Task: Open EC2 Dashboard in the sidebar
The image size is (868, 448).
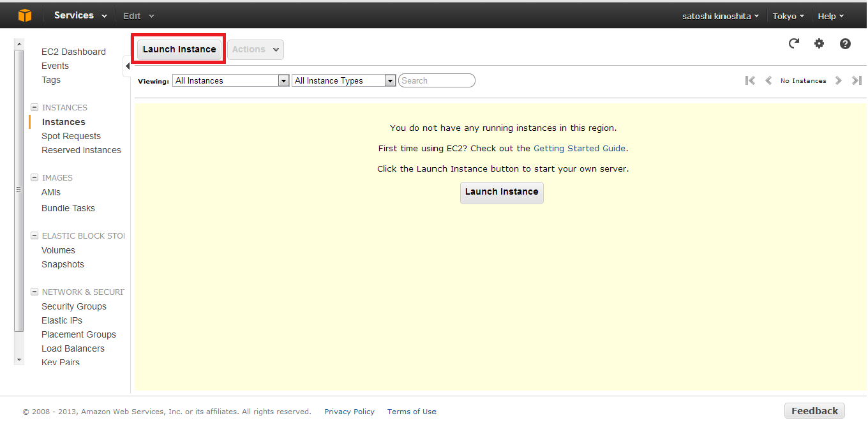Action: pyautogui.click(x=73, y=52)
